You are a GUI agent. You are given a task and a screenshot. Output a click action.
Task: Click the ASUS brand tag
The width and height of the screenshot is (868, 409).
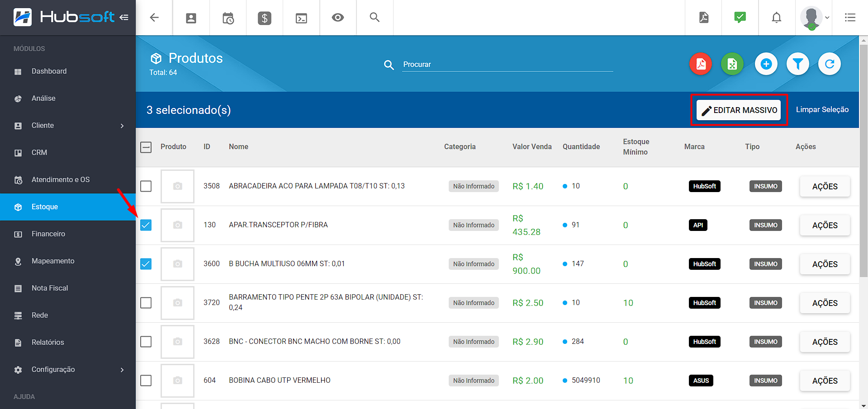click(701, 381)
